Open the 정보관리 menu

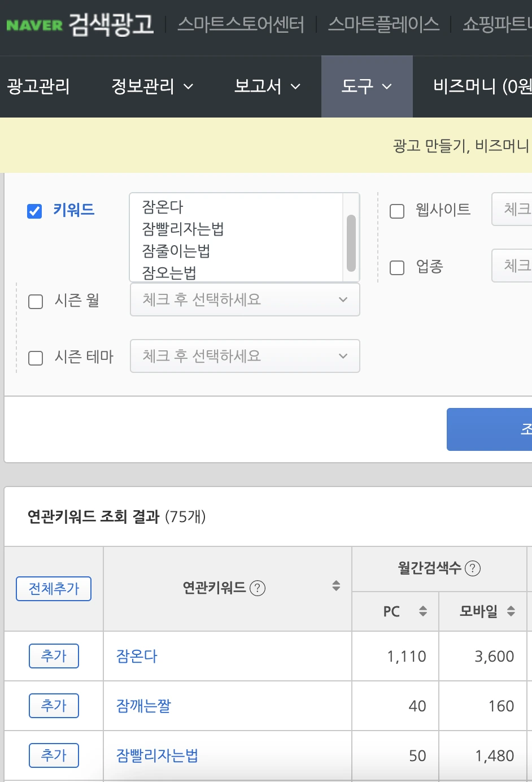pos(152,86)
